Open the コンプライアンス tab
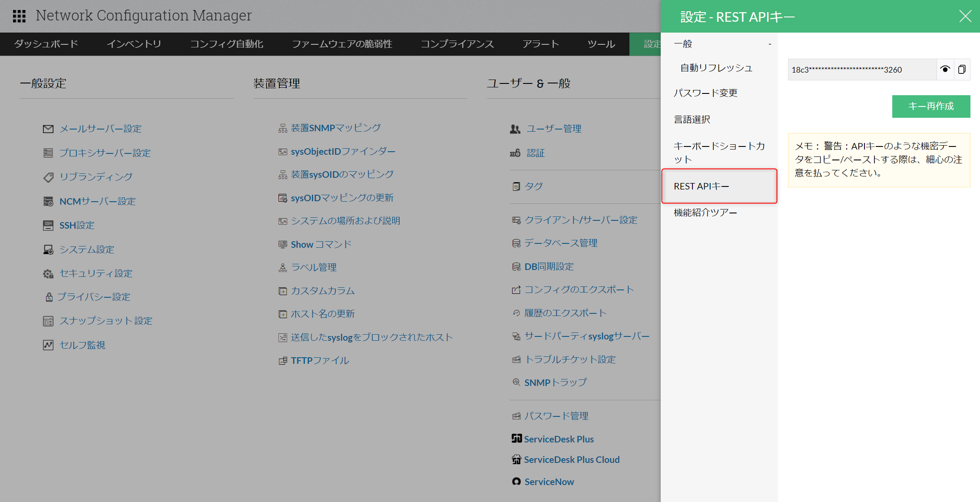Viewport: 980px width, 502px height. tap(457, 44)
